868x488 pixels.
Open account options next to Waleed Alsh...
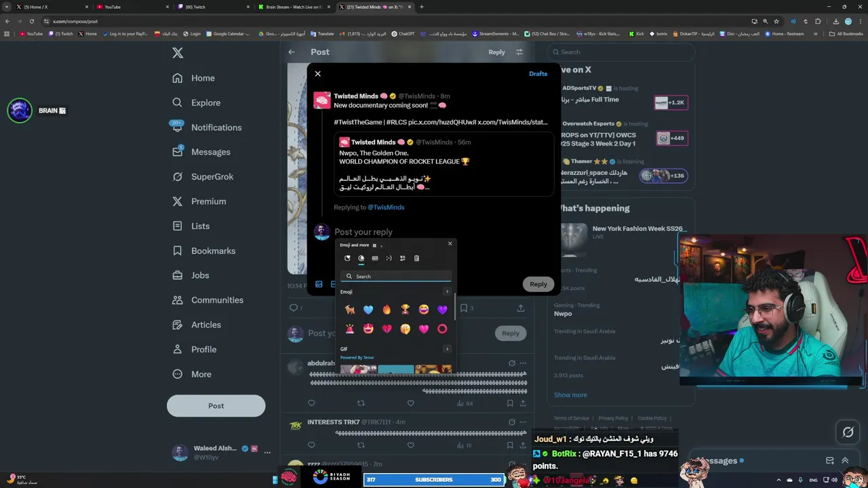(267, 453)
